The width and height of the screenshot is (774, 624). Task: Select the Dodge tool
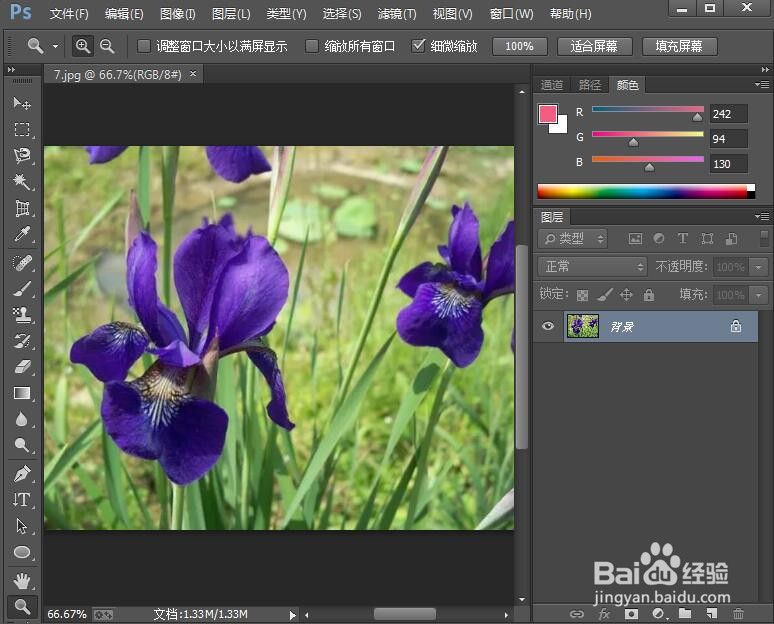pos(22,445)
